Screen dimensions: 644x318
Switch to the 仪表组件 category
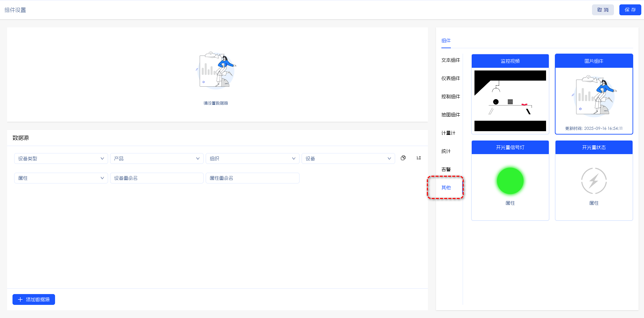coord(450,79)
